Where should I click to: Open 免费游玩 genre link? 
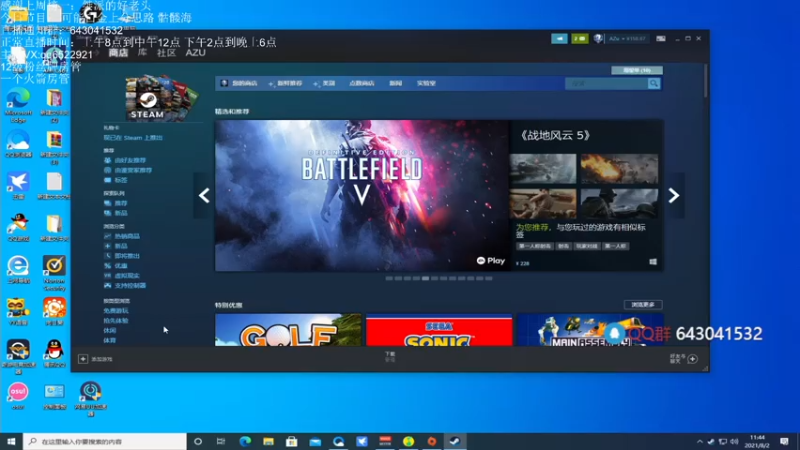[x=116, y=311]
